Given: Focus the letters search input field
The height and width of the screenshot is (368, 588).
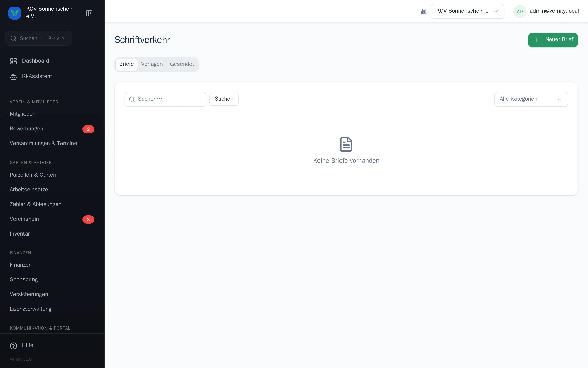Looking at the screenshot, I should [165, 99].
